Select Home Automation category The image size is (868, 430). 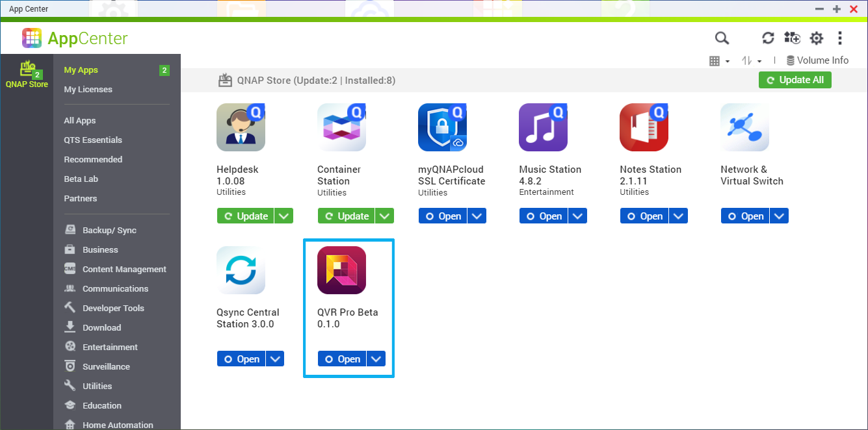[x=109, y=425]
